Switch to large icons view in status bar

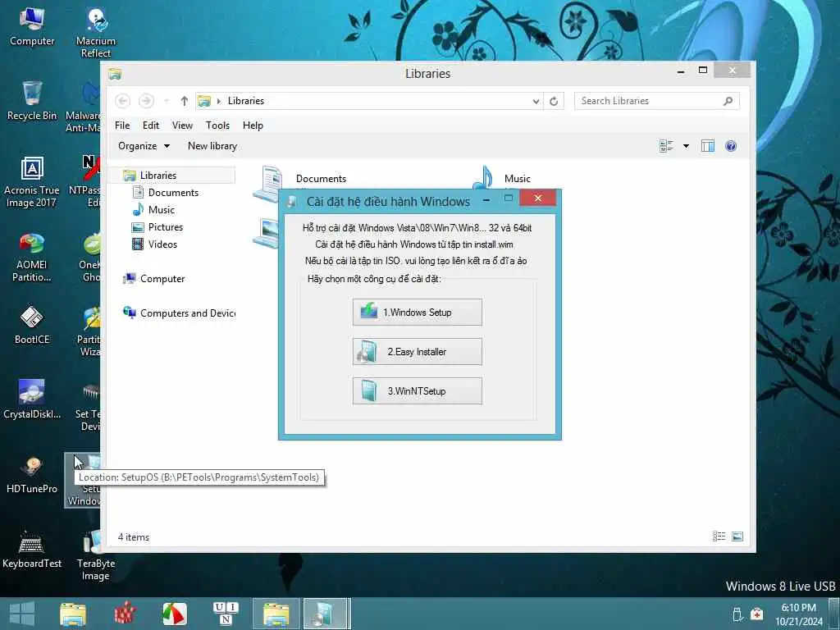click(737, 536)
